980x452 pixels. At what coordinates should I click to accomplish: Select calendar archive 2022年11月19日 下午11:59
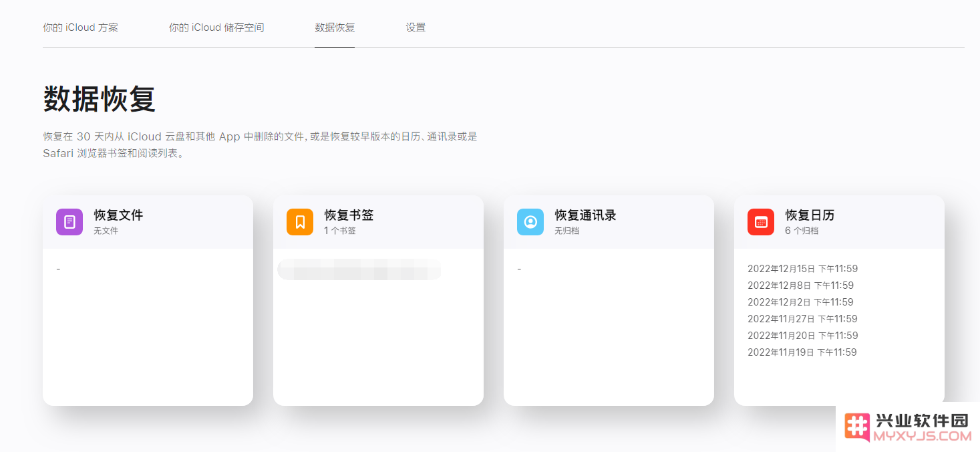click(802, 352)
